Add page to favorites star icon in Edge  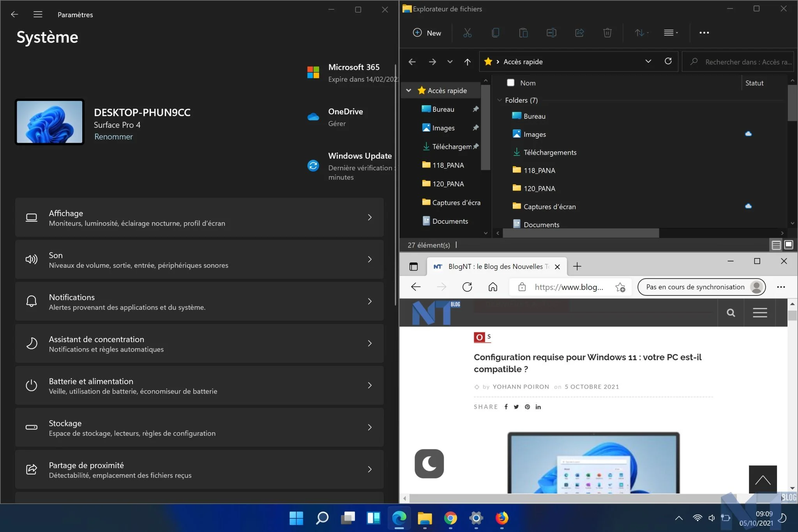[x=620, y=287]
